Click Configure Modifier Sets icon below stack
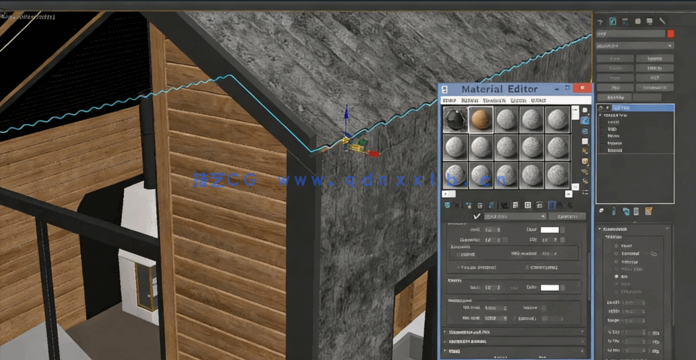The height and width of the screenshot is (360, 696). [649, 211]
